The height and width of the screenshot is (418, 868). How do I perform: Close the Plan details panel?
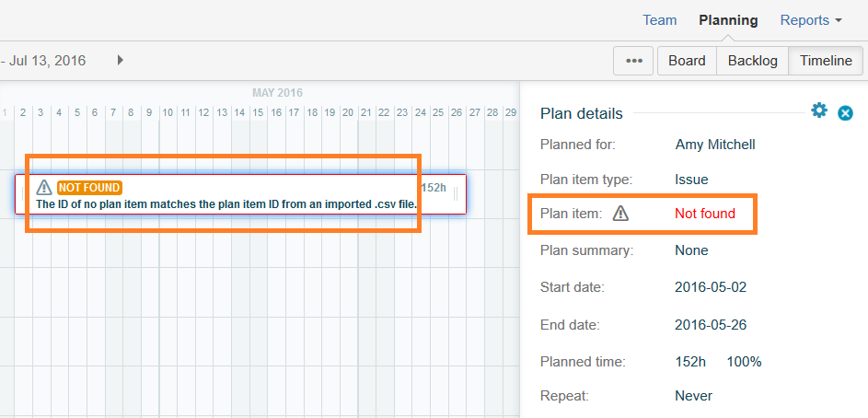coord(845,113)
